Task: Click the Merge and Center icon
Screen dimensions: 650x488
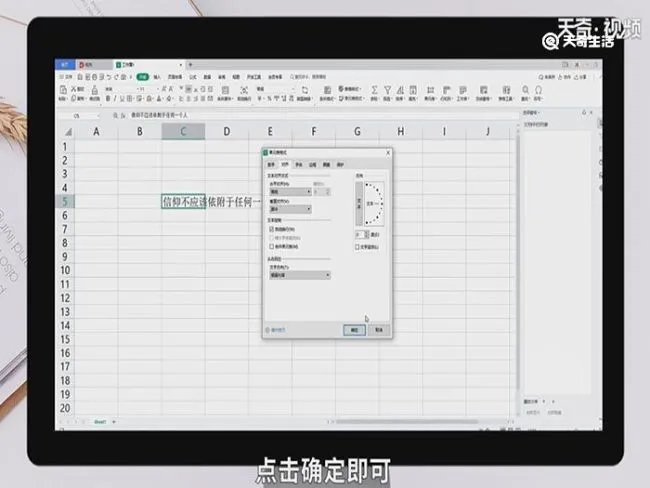Action: pyautogui.click(x=225, y=90)
